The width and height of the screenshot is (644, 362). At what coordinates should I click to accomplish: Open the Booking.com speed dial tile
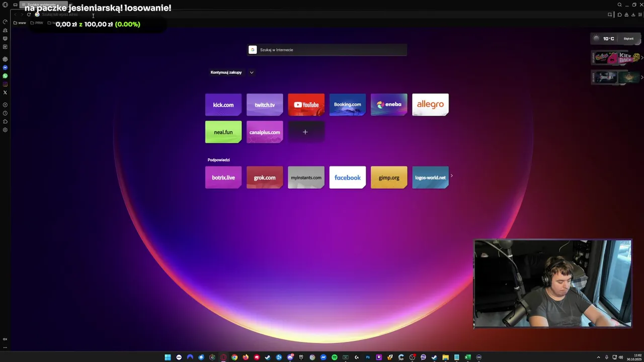[x=348, y=105]
